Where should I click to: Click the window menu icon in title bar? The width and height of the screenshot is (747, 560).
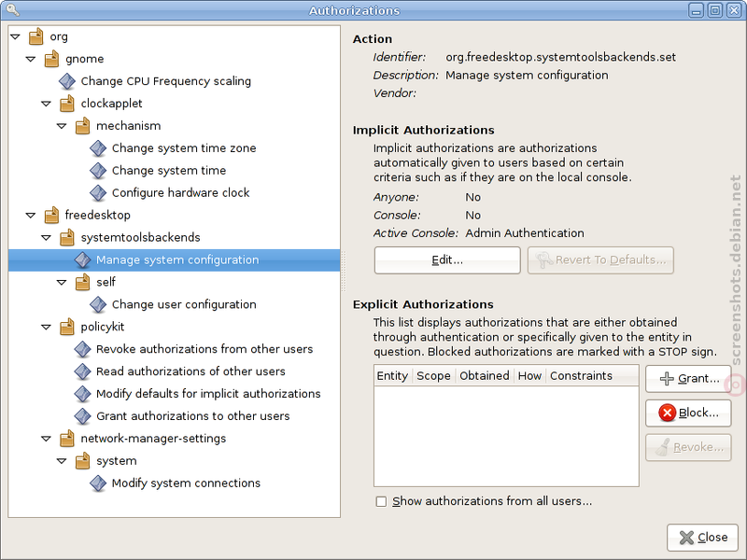(12, 9)
